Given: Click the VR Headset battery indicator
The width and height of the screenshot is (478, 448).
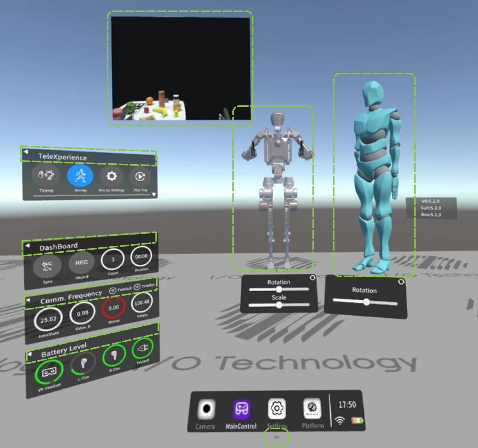Looking at the screenshot, I should tap(49, 373).
